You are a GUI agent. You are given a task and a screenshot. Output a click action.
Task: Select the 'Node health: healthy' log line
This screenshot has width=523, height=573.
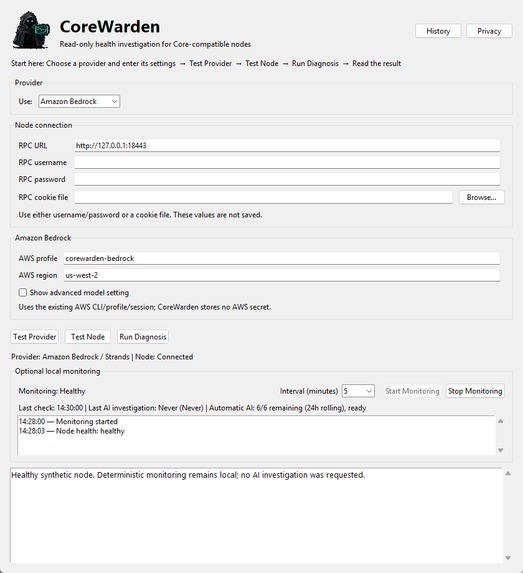[x=72, y=431]
